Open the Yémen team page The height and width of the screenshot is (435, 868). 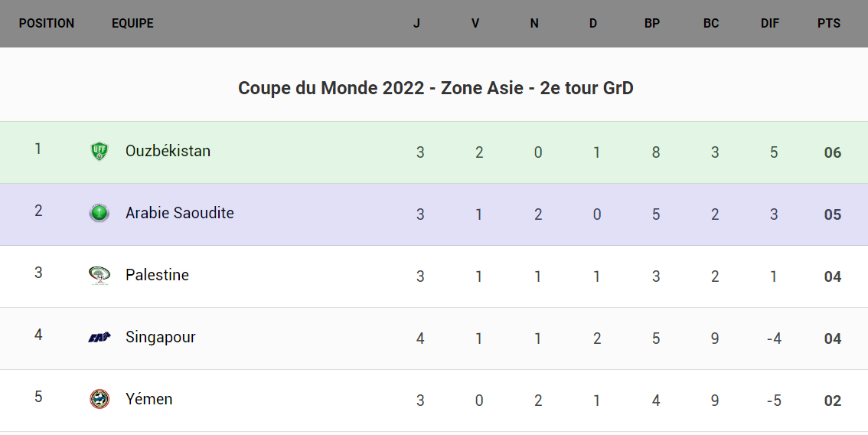(149, 400)
